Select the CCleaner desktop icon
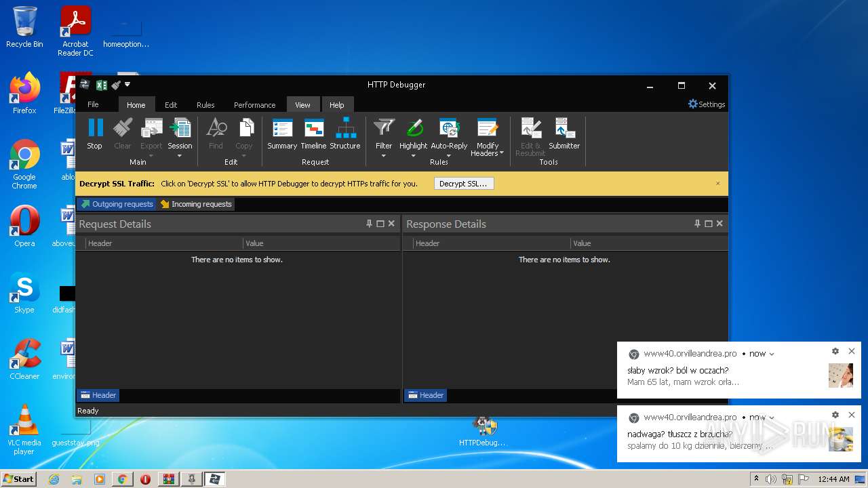868x488 pixels. pos(24,359)
